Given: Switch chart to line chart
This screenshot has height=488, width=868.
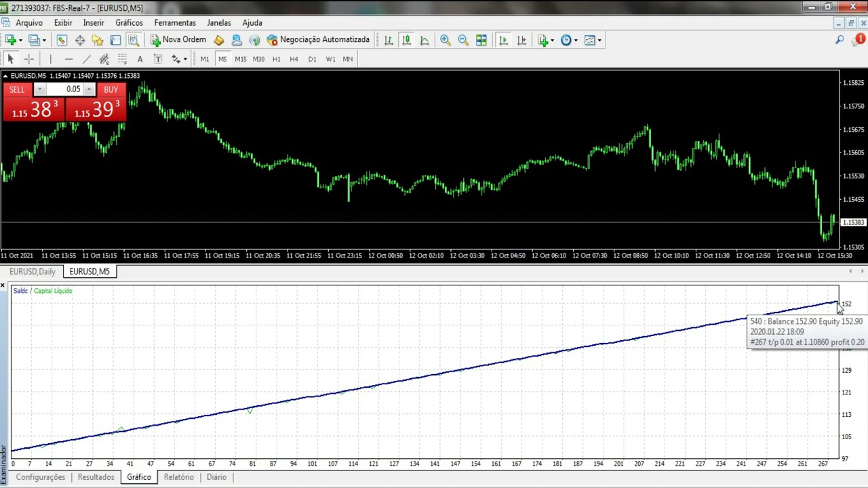Looking at the screenshot, I should pyautogui.click(x=425, y=40).
